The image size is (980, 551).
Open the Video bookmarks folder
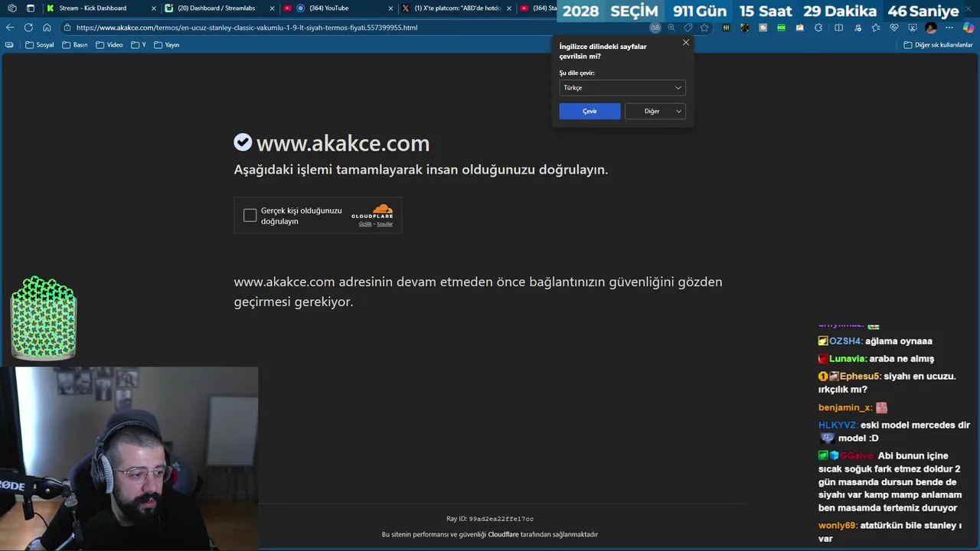[x=109, y=45]
